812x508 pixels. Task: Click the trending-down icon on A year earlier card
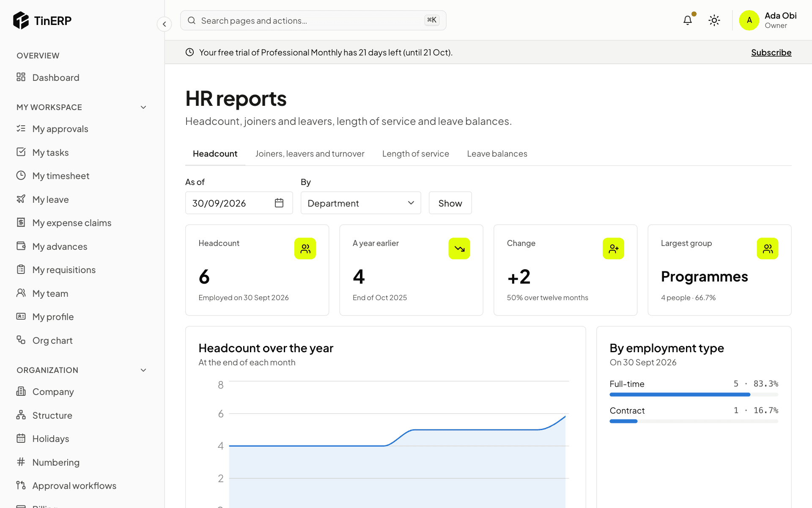click(459, 248)
